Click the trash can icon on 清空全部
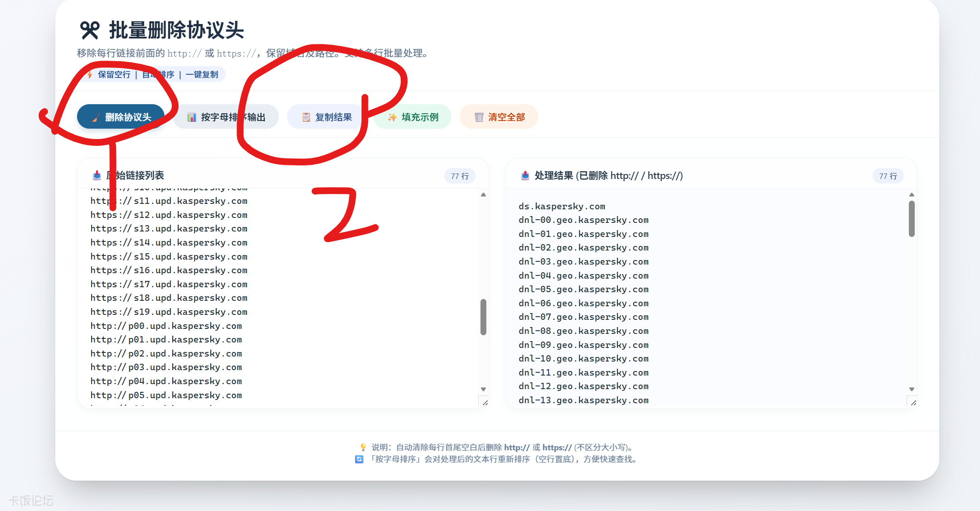The height and width of the screenshot is (511, 980). click(x=479, y=117)
